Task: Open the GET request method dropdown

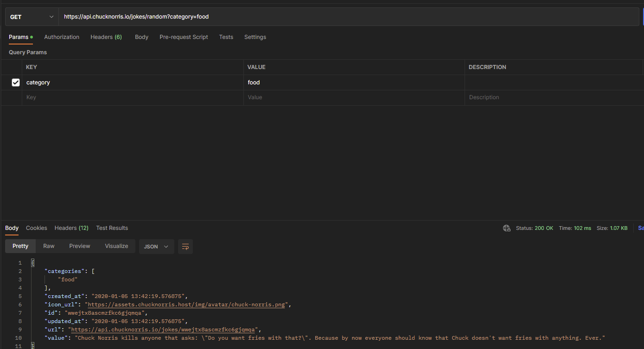Action: pyautogui.click(x=31, y=16)
